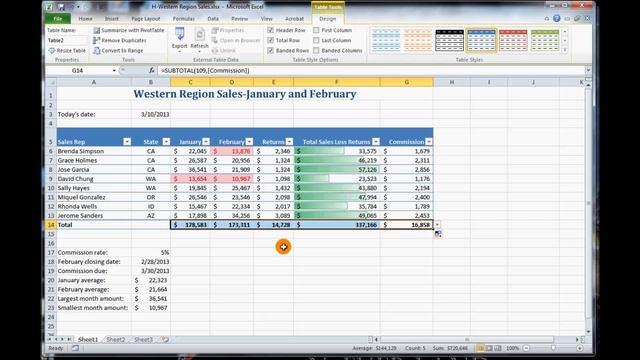Open Commission column filter dropdown
This screenshot has width=640, height=360.
(x=429, y=142)
